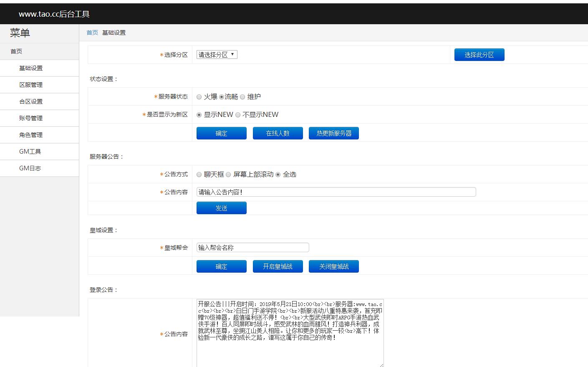Click into the 公告内容 text input
This screenshot has width=588, height=367.
[x=336, y=192]
